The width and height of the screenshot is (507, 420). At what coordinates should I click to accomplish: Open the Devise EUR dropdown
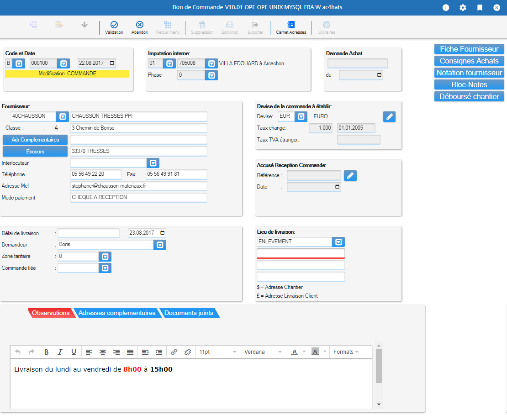point(301,116)
